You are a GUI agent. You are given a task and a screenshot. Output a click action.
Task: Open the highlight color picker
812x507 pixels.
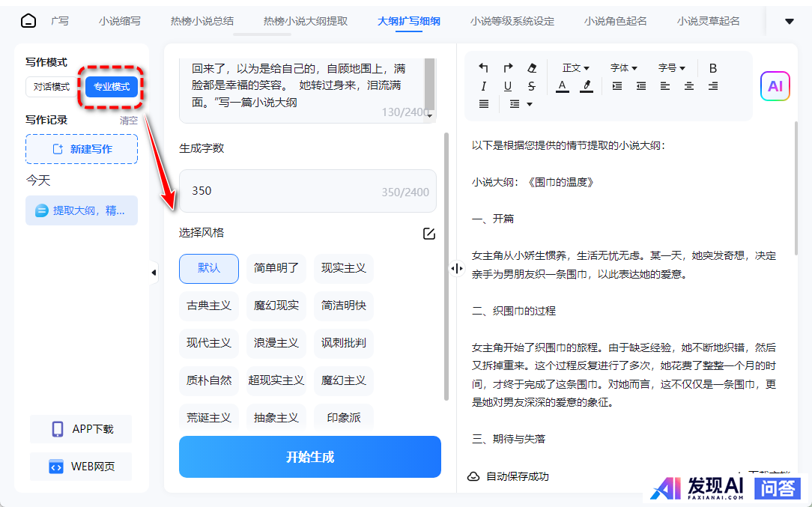coord(587,86)
